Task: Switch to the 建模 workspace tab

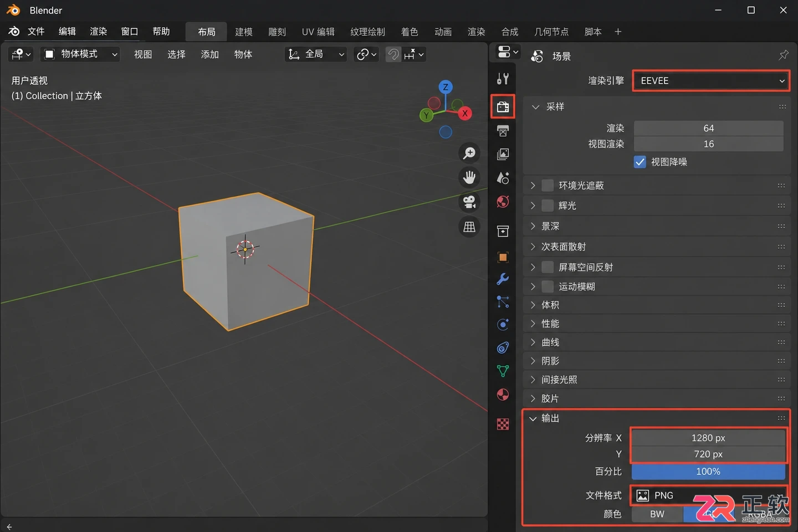Action: [x=244, y=32]
